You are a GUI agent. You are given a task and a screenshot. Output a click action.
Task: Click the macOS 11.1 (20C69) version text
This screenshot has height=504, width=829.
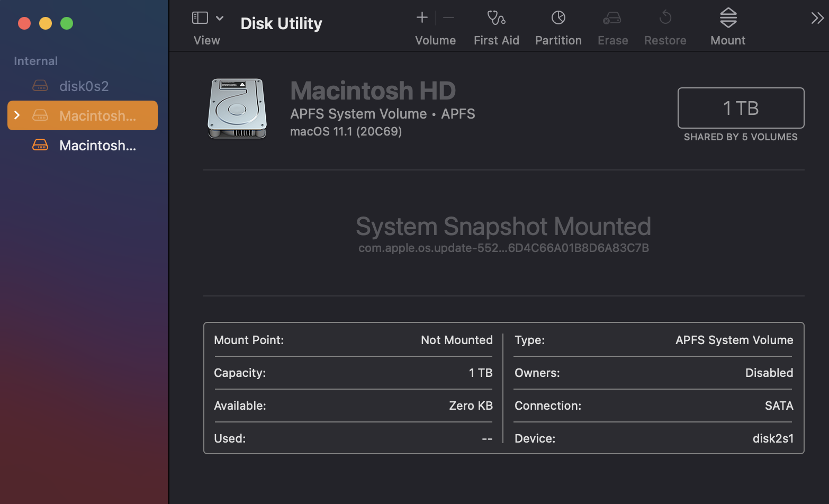346,131
